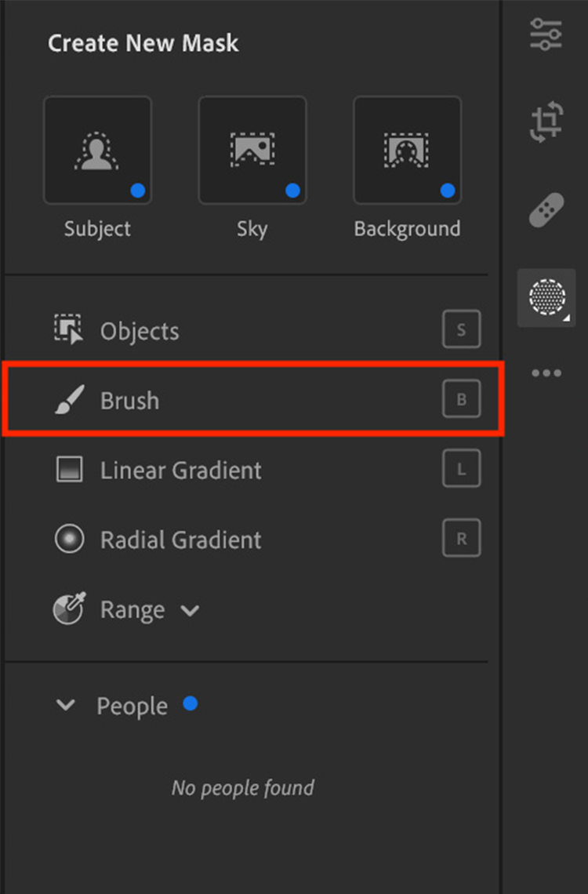Choose the Linear Gradient menu entry
The height and width of the screenshot is (894, 588).
click(x=180, y=471)
